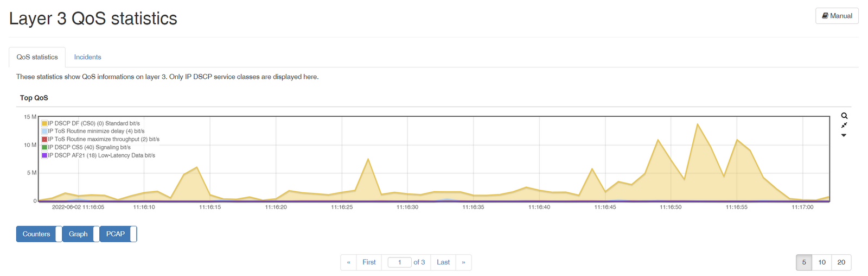Viewport: 868px width, 276px height.
Task: Click the purple AF21 Low-Latency legend swatch
Action: tap(44, 155)
